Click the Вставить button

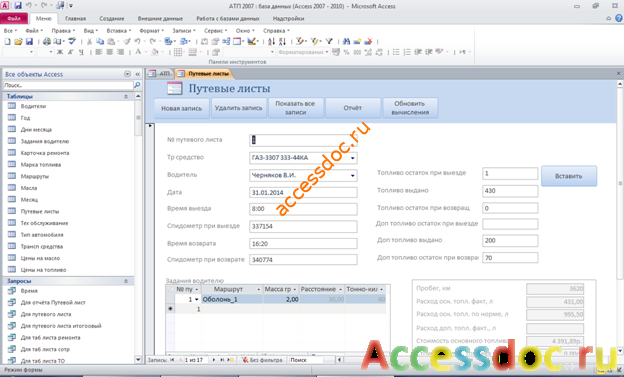pos(569,176)
